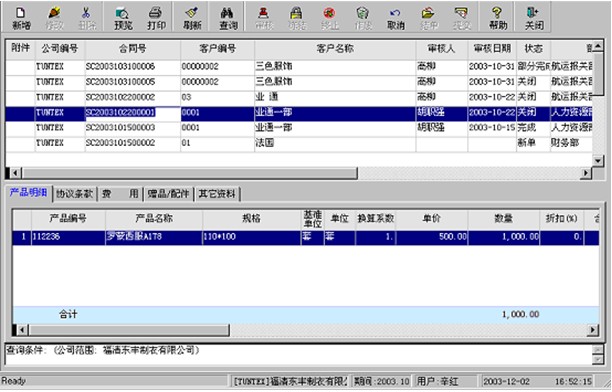Screen dimensions: 612x392
Task: Sort by 合同号 column header
Action: (133, 49)
